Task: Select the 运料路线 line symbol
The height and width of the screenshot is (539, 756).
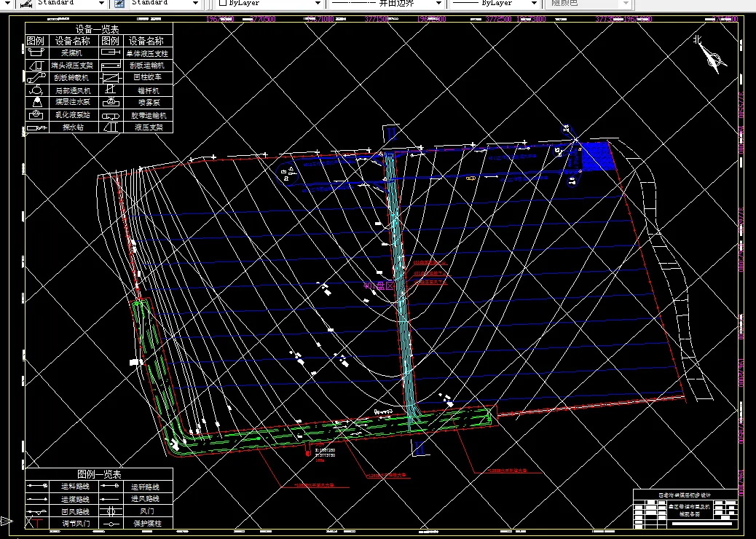Action: (38, 486)
